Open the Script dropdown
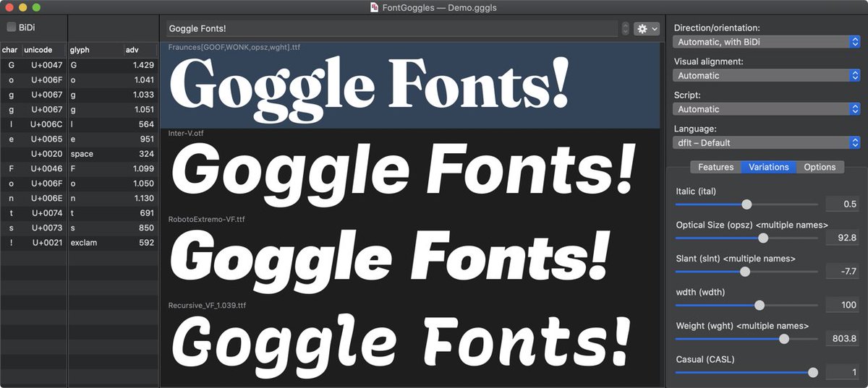 [767, 109]
